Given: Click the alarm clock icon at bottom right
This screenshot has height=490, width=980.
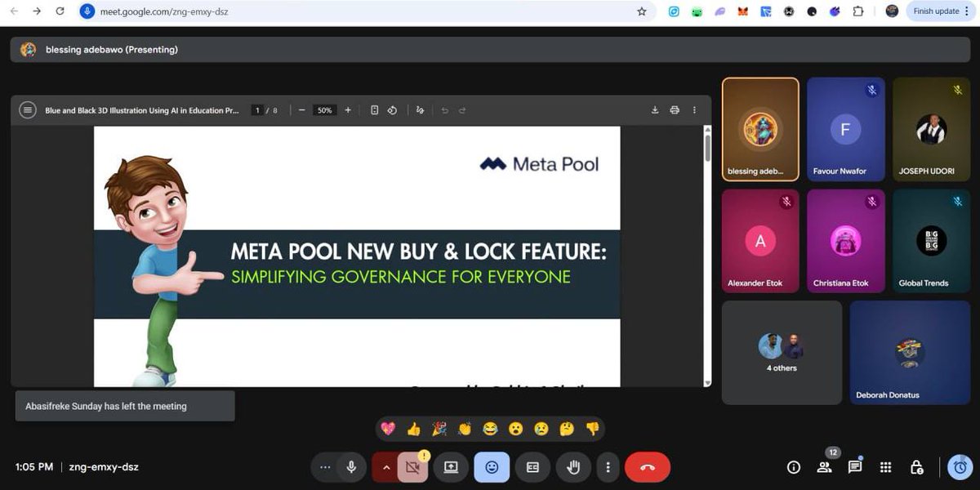Looking at the screenshot, I should (960, 467).
